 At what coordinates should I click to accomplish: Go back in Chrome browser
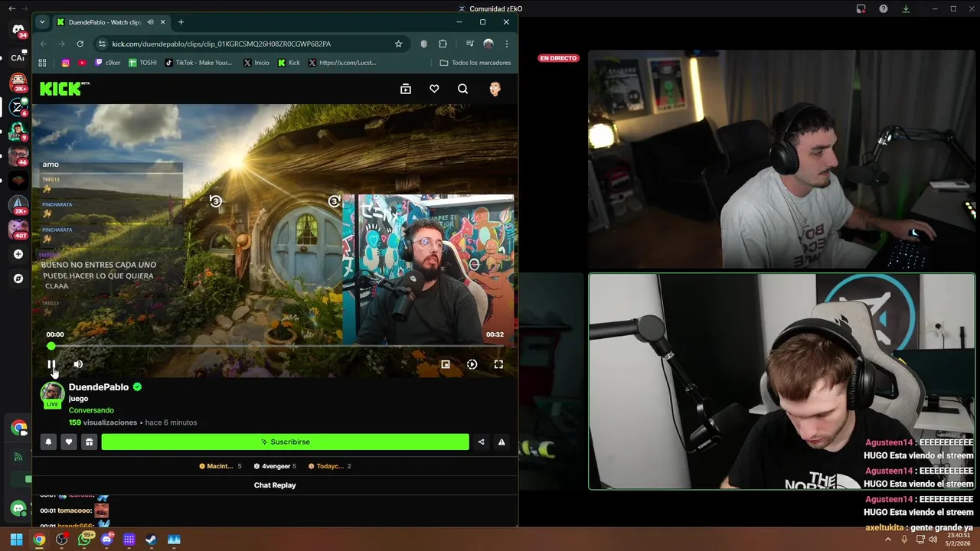coord(43,44)
